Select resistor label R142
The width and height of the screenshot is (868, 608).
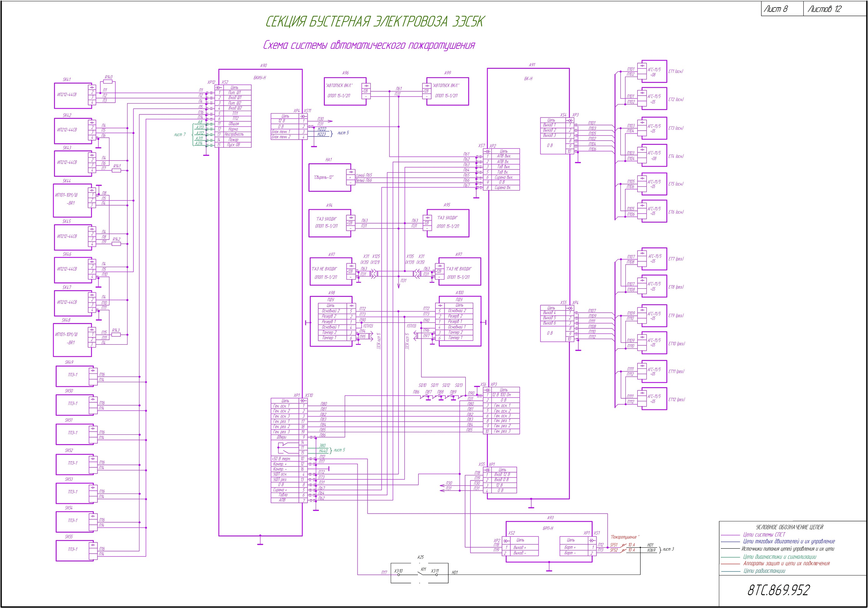click(116, 240)
